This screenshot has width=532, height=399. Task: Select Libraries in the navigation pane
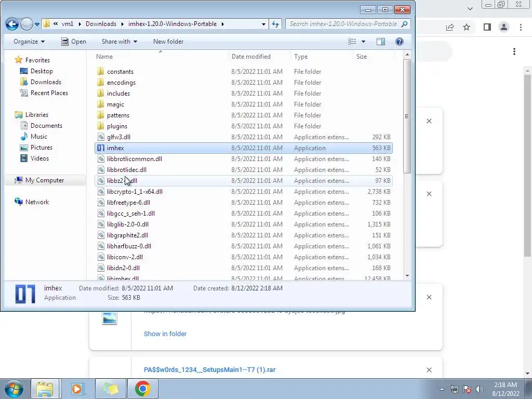point(37,115)
